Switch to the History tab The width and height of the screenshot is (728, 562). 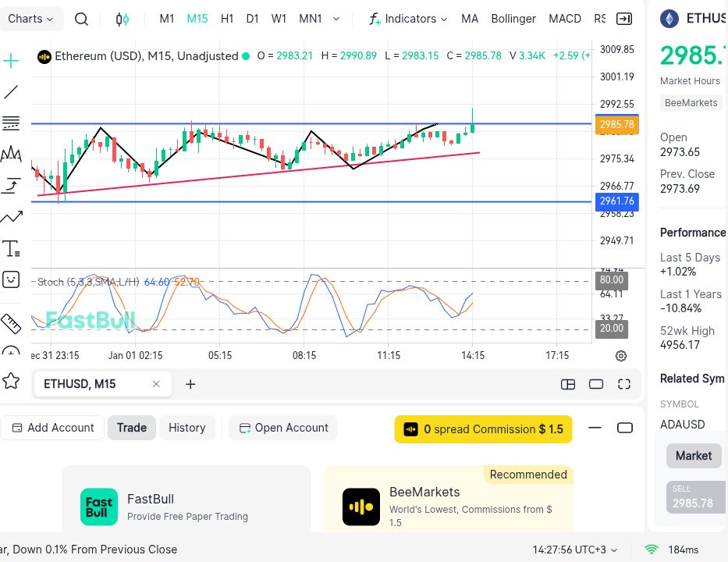(187, 428)
